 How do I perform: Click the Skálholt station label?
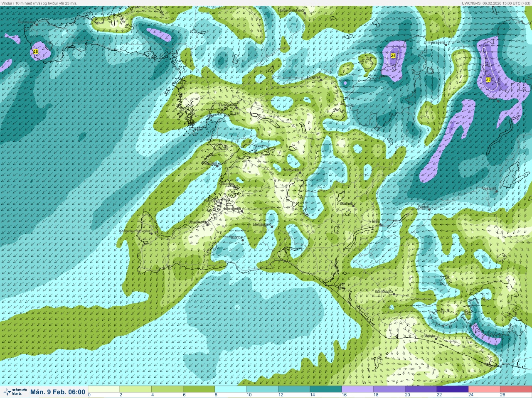[346, 204]
